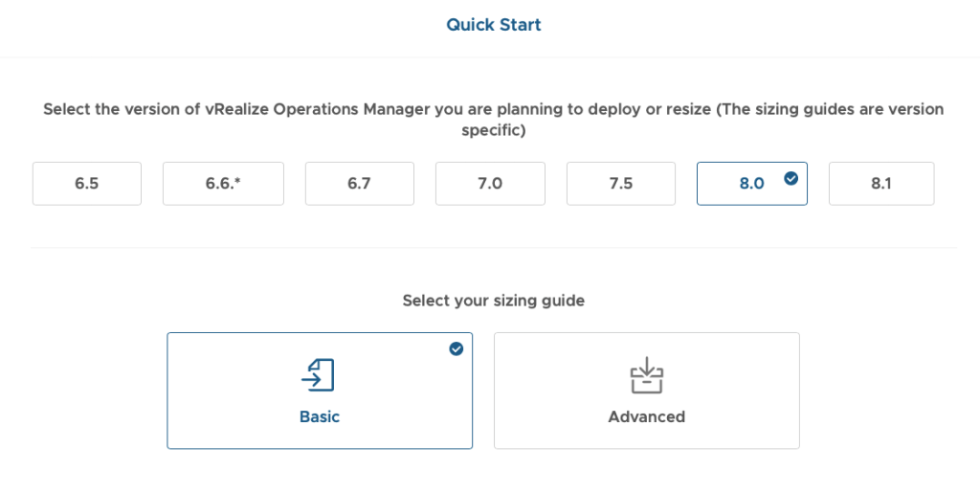
Task: Click the Advanced label text
Action: [646, 416]
